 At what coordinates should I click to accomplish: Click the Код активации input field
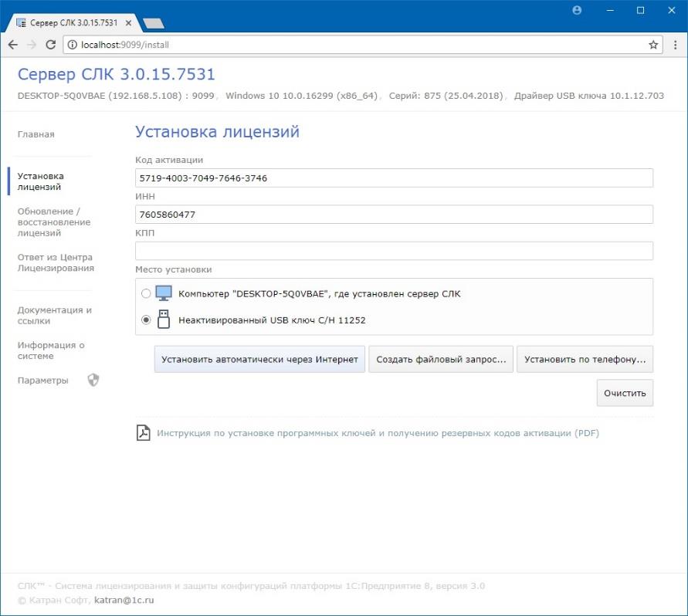[394, 178]
